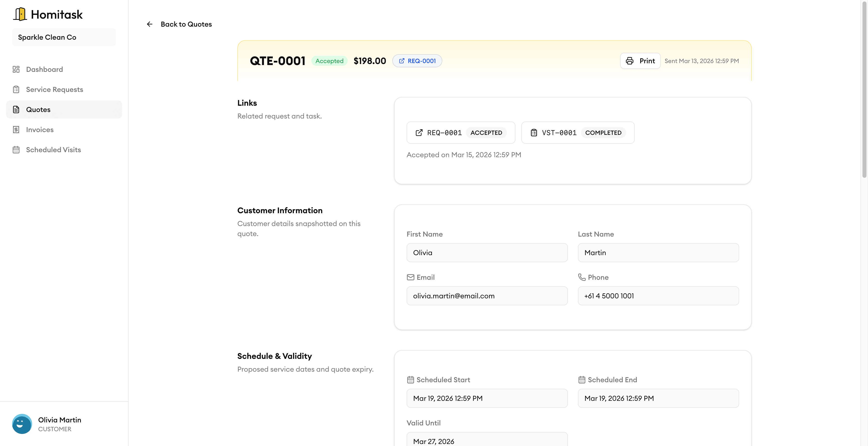Click the Valid Until date field

click(486, 440)
